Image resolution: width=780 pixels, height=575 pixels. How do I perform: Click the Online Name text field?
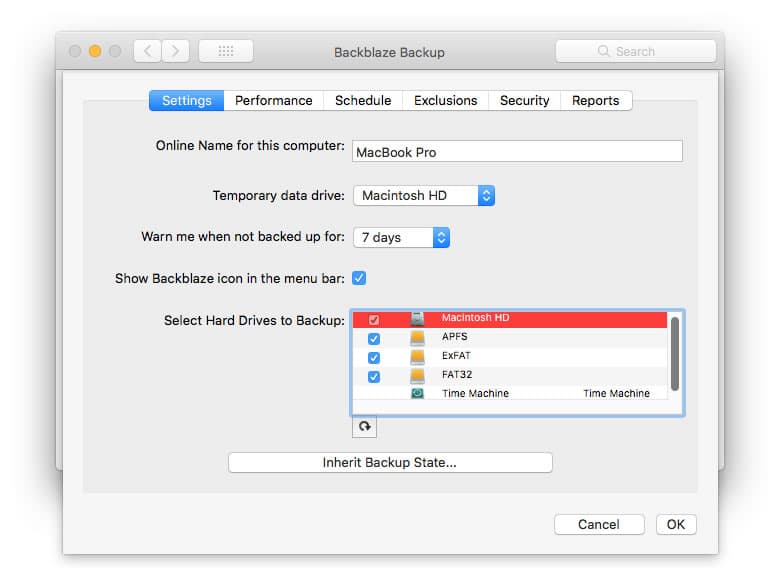click(517, 151)
